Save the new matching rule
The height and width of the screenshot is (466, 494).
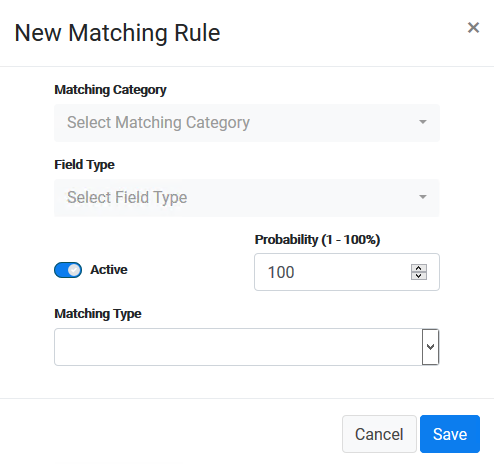coord(450,434)
